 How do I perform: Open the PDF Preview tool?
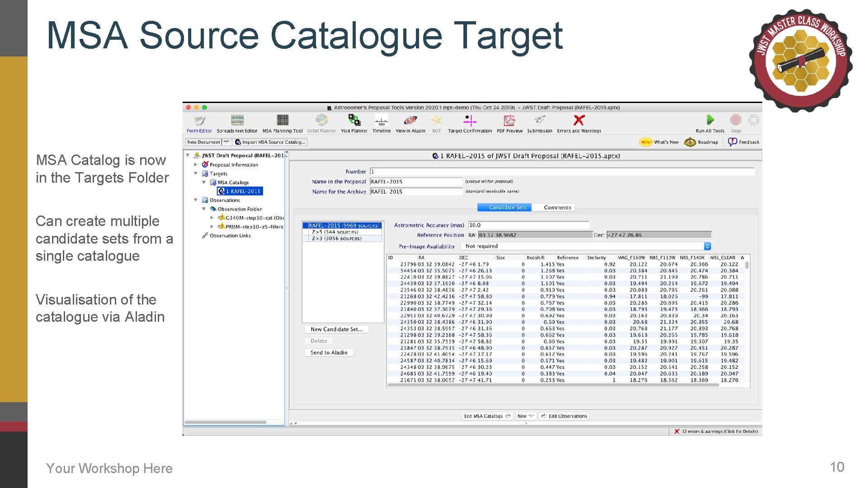(x=509, y=121)
